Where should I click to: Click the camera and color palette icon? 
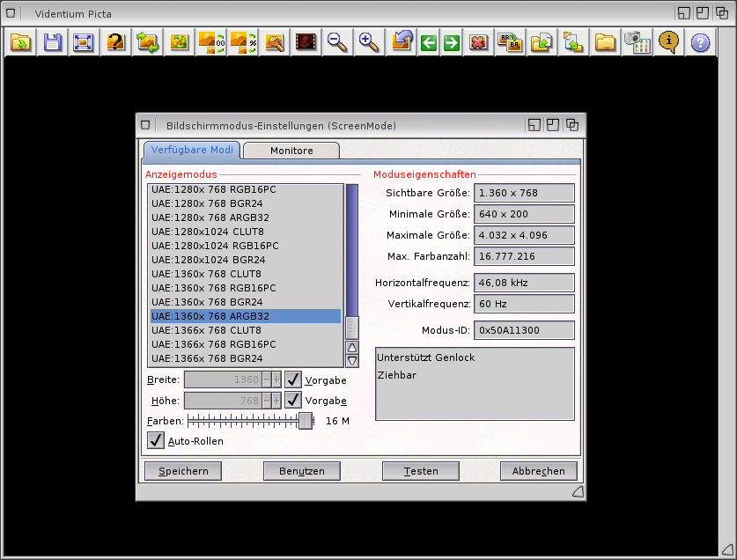(x=637, y=42)
